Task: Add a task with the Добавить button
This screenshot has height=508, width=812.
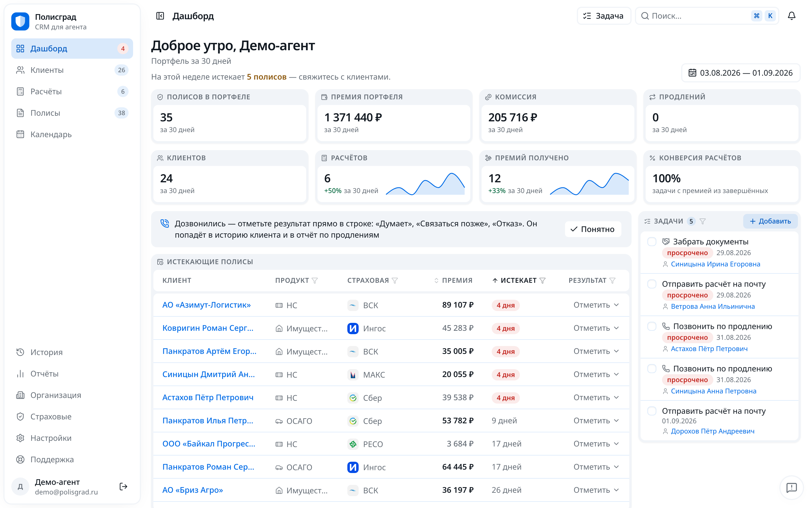Action: (x=770, y=222)
